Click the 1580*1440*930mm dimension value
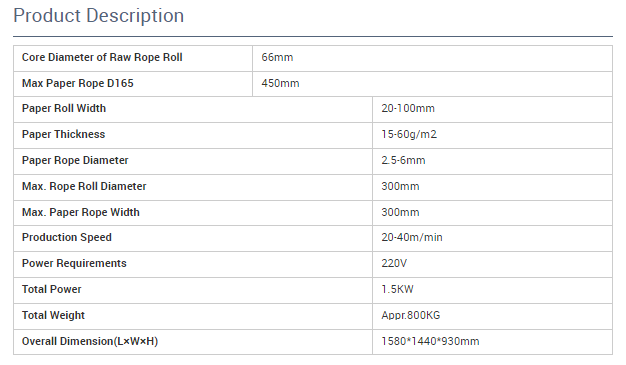 coord(430,341)
